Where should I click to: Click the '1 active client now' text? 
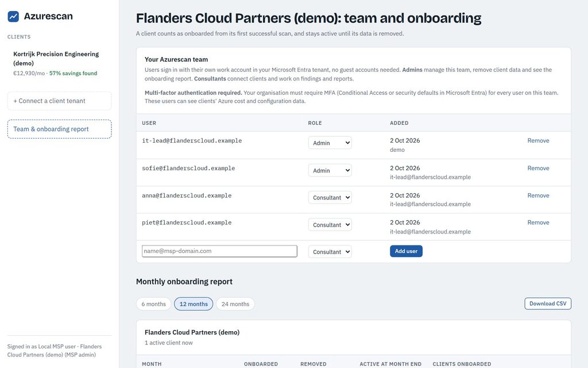click(169, 343)
